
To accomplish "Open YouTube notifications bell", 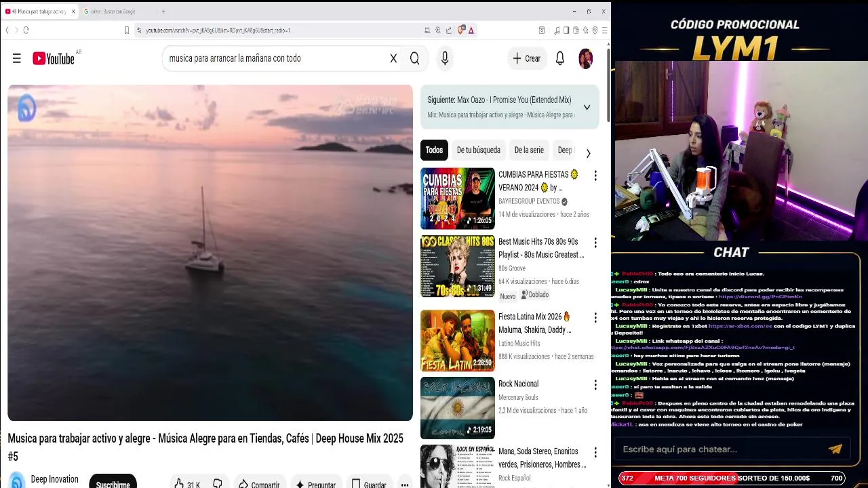I will (x=560, y=59).
